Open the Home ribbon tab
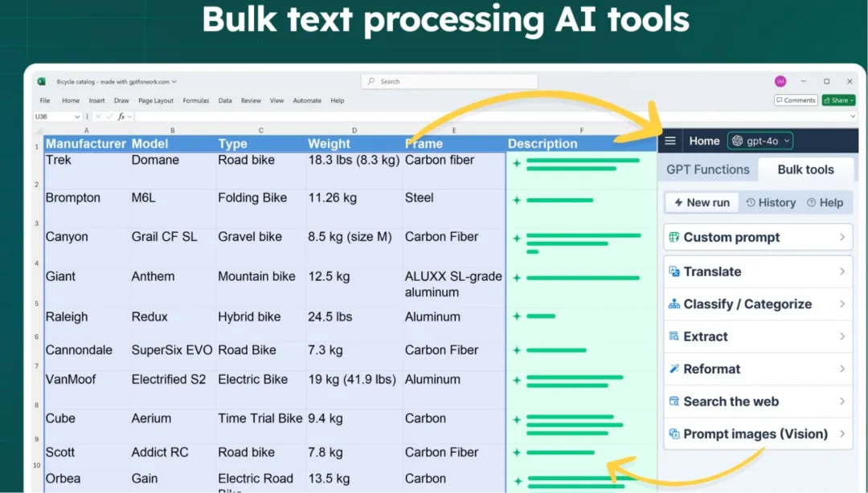This screenshot has height=493, width=868. (70, 100)
